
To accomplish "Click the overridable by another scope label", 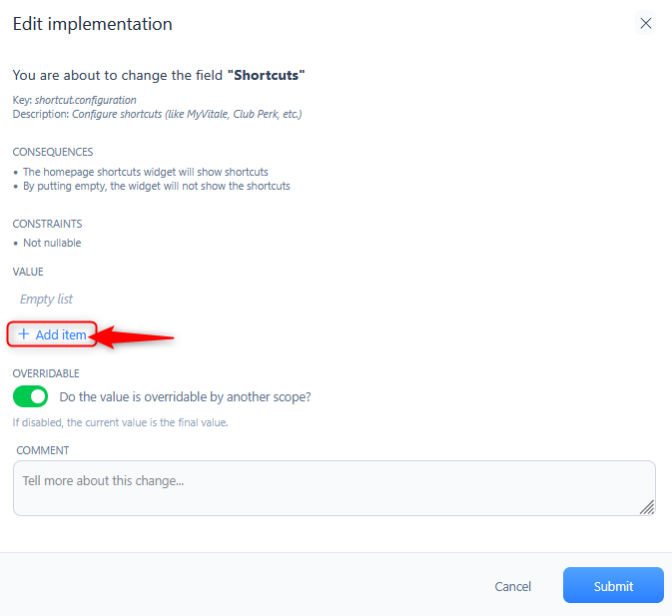I will pyautogui.click(x=185, y=397).
